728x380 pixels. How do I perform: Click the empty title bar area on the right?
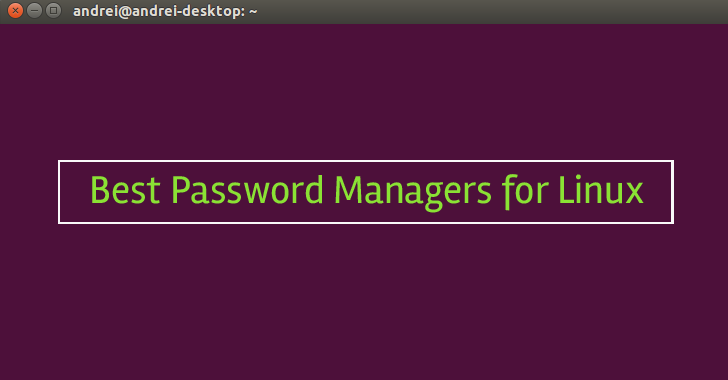click(x=492, y=12)
